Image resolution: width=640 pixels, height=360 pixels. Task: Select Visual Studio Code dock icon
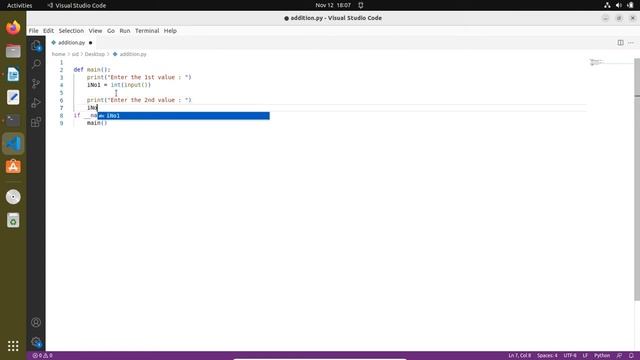(x=13, y=144)
